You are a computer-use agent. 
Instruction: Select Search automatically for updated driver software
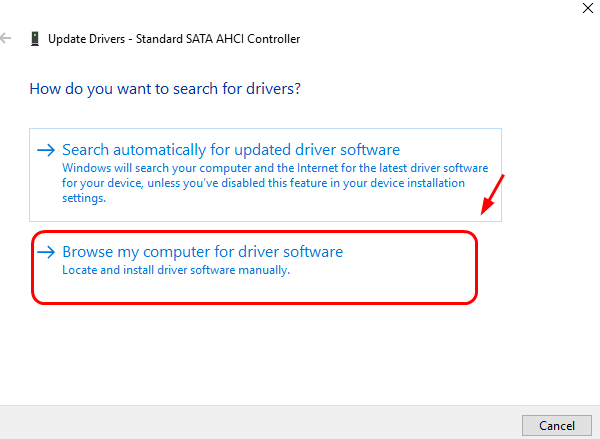coord(230,150)
